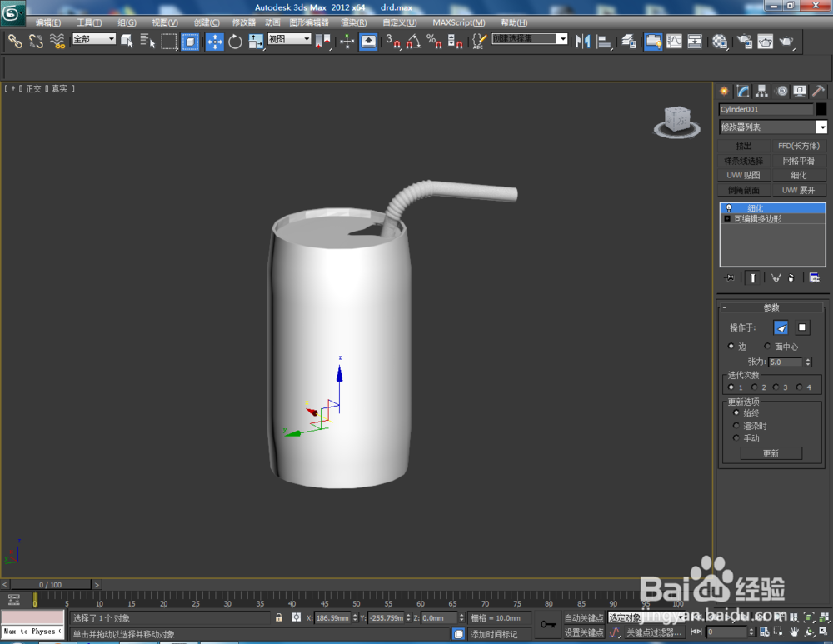Screen dimensions: 833x644
Task: Open the Layer Manager
Action: pyautogui.click(x=628, y=42)
